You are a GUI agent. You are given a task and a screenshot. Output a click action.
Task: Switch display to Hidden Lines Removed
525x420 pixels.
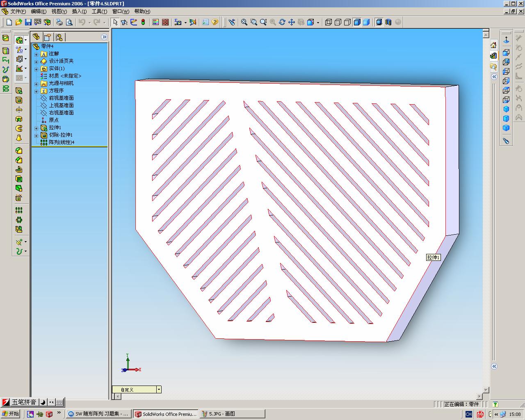tap(347, 22)
